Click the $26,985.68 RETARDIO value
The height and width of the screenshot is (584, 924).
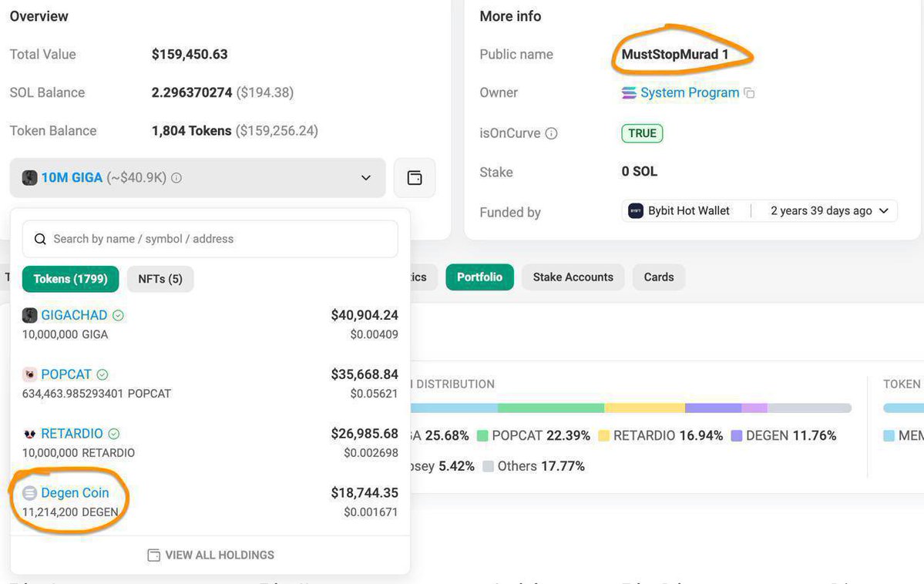point(365,434)
